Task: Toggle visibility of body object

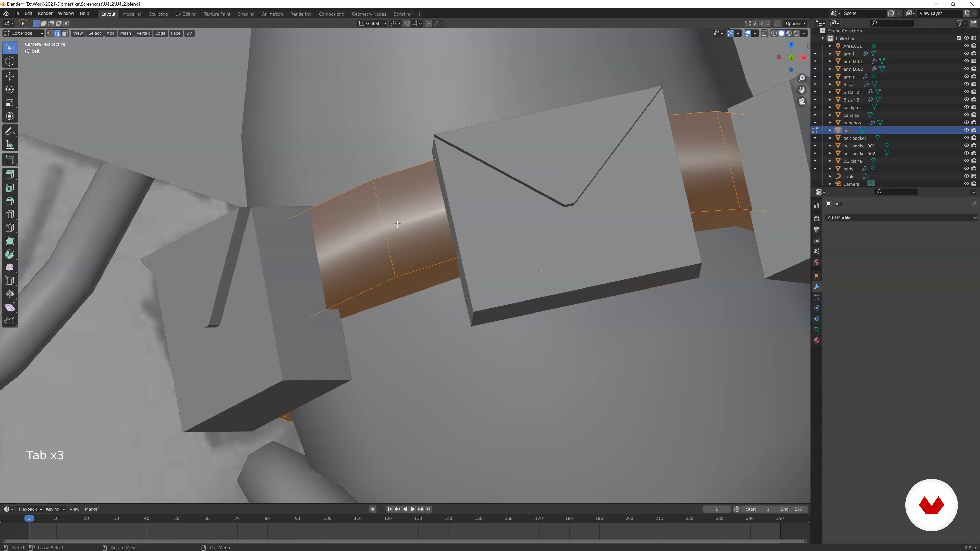Action: click(x=966, y=168)
